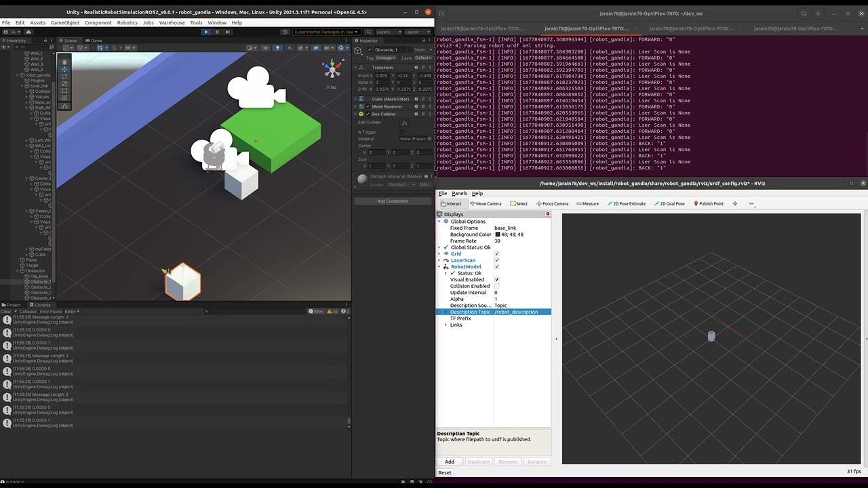Toggle 2D view in Scene toolbar
Viewport: 868px width, 488px height.
[x=265, y=47]
